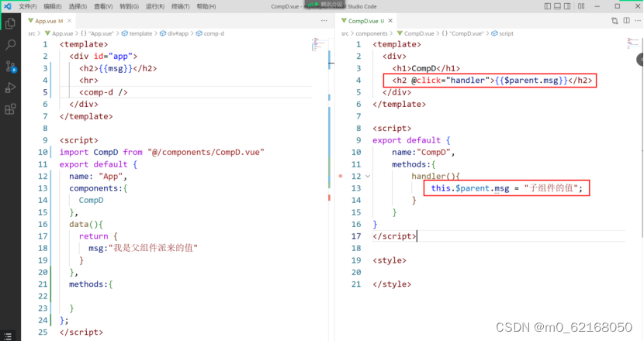Select the template breadcrumb in left editor
The height and width of the screenshot is (341, 644).
click(x=137, y=33)
